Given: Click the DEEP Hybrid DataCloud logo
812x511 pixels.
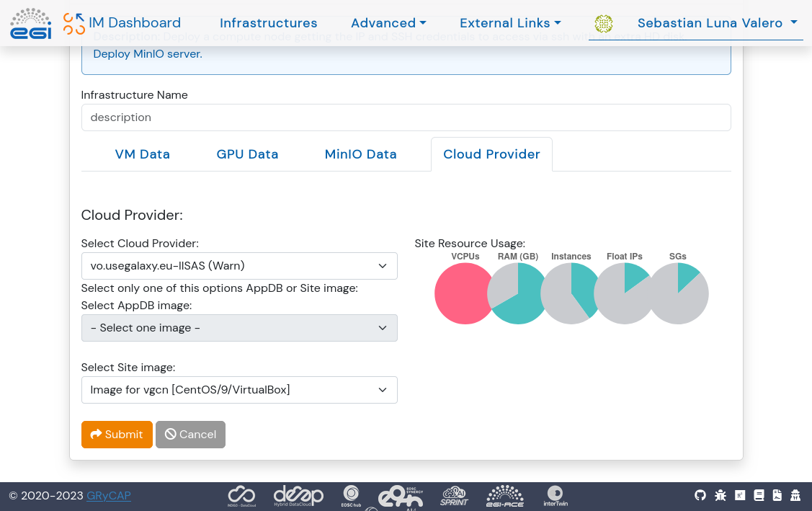Looking at the screenshot, I should [x=298, y=496].
